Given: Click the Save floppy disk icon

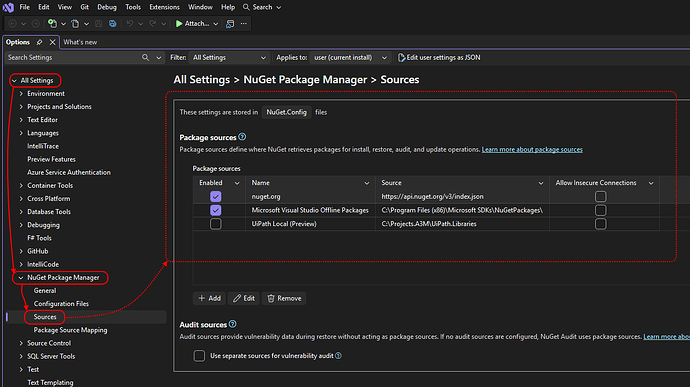Looking at the screenshot, I should coord(99,24).
